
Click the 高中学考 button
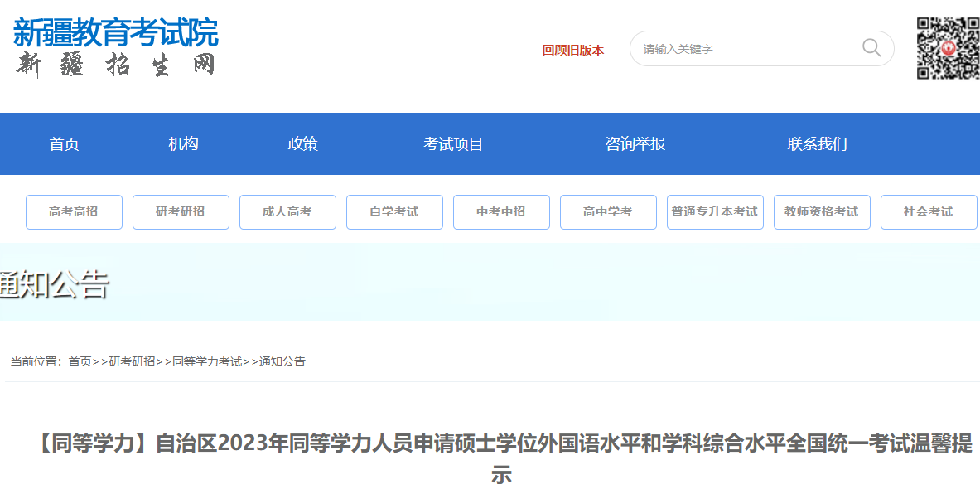608,212
